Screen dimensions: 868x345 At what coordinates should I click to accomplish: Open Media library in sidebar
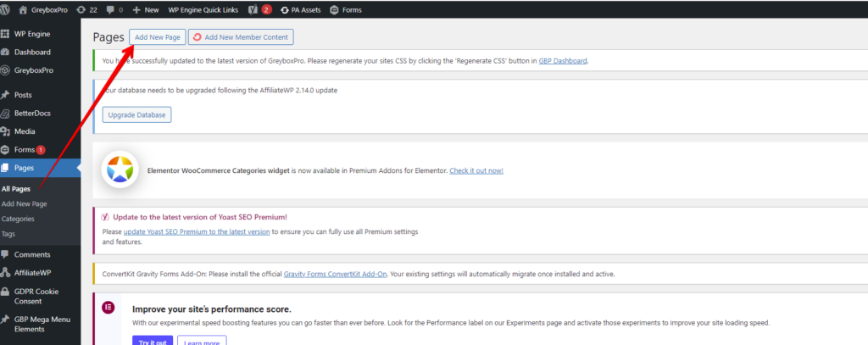tap(25, 131)
